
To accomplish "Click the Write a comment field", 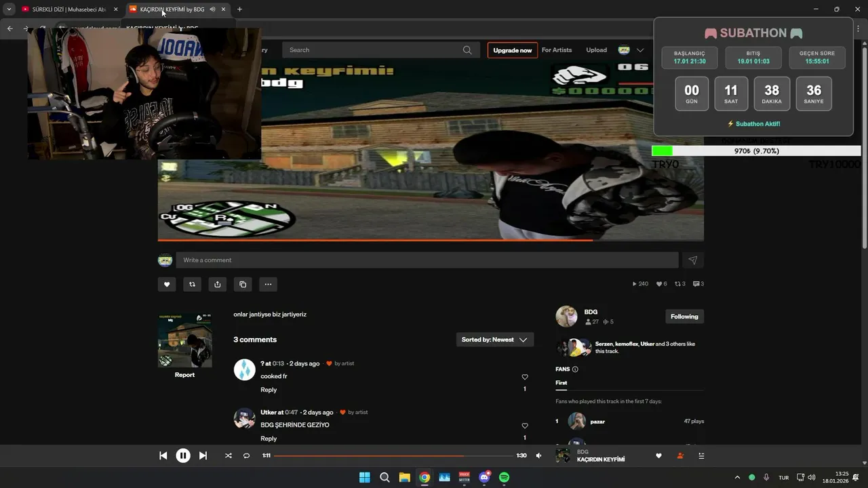I will (427, 260).
